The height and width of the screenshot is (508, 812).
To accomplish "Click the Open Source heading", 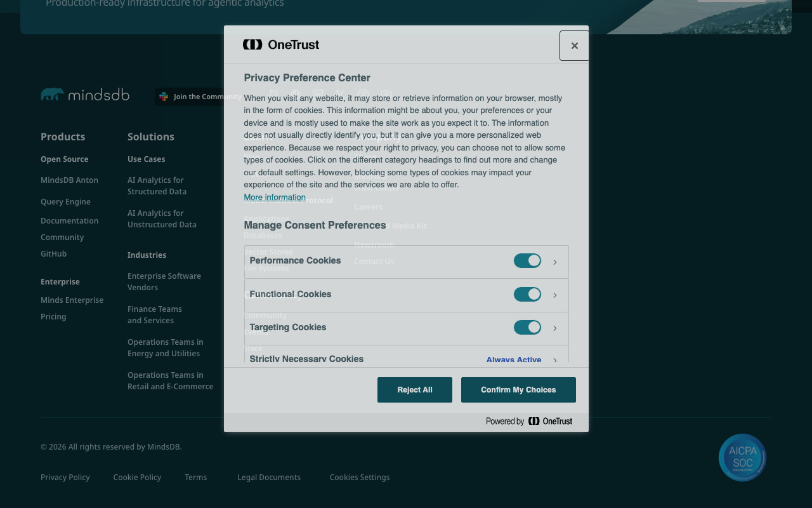I will pyautogui.click(x=65, y=159).
